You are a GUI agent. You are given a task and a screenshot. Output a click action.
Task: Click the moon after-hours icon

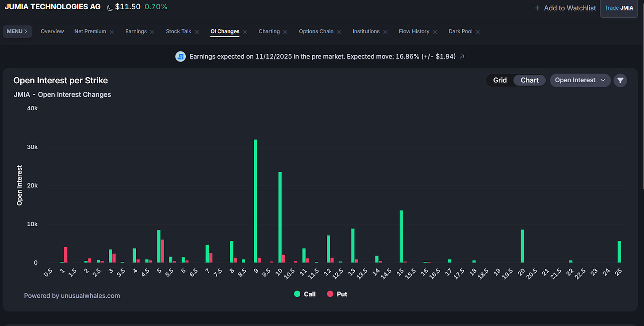110,8
